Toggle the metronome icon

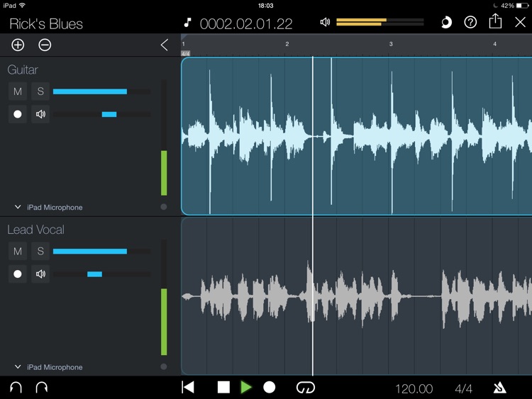point(500,388)
